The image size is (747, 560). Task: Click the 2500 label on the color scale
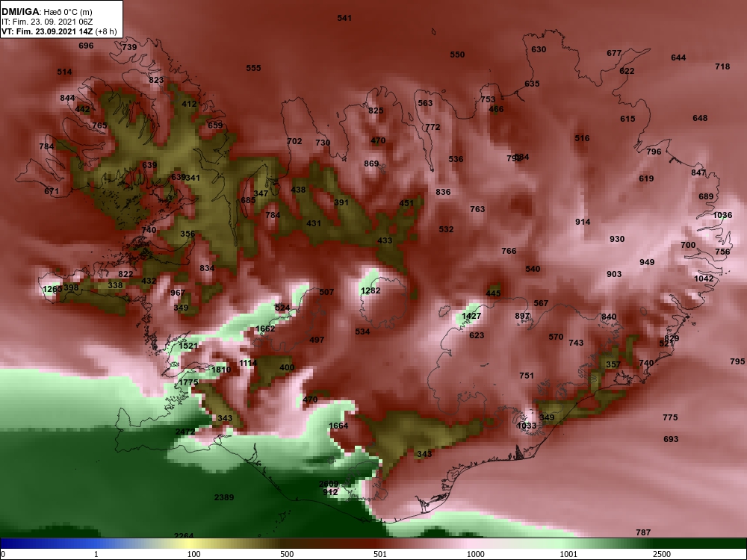click(x=662, y=554)
